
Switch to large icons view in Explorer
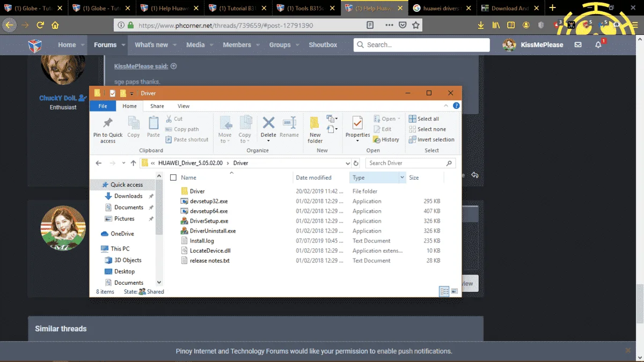(455, 292)
